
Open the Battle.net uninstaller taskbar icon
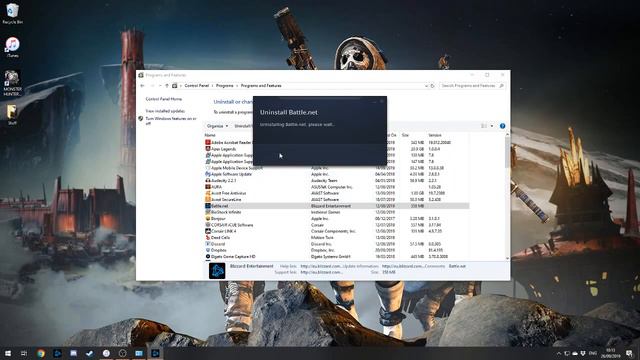[155, 353]
